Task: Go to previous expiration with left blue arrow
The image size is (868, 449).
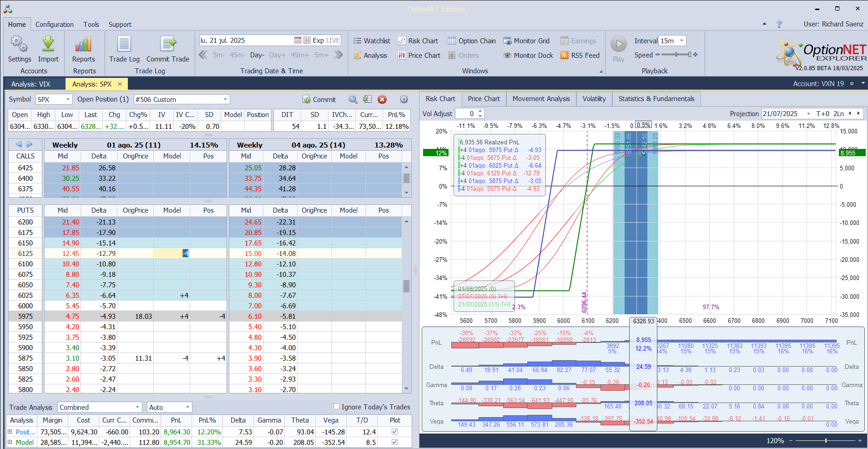Action: point(19,144)
